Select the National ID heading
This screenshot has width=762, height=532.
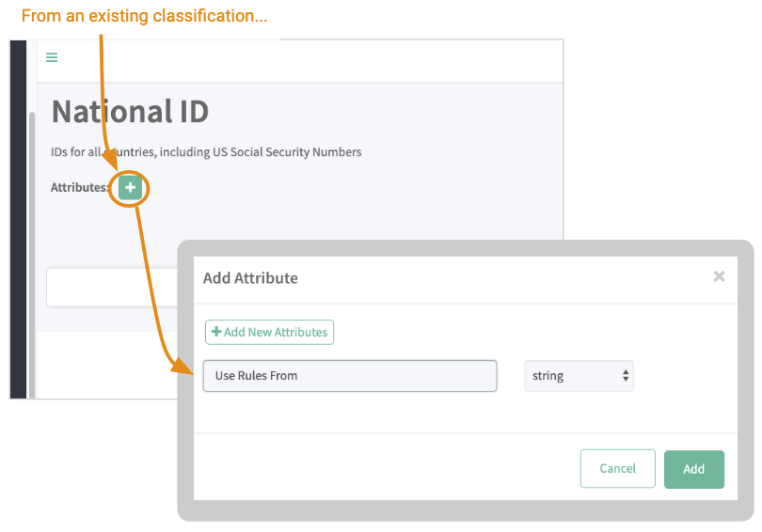pyautogui.click(x=130, y=112)
